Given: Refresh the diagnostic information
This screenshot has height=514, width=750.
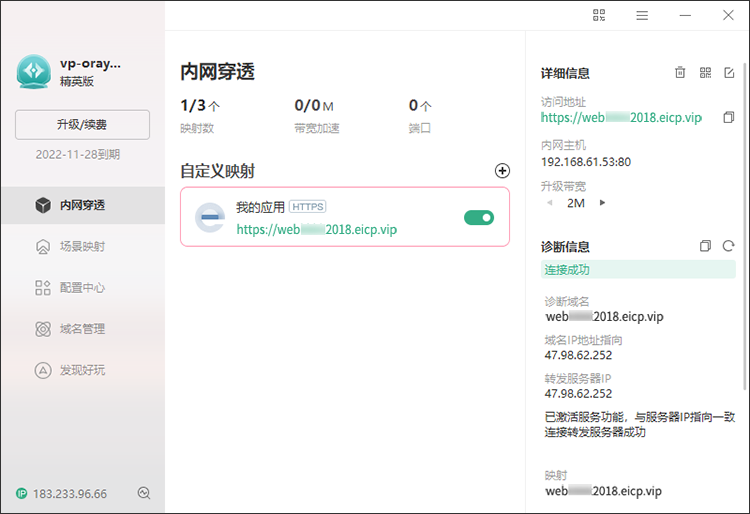Looking at the screenshot, I should (x=728, y=246).
